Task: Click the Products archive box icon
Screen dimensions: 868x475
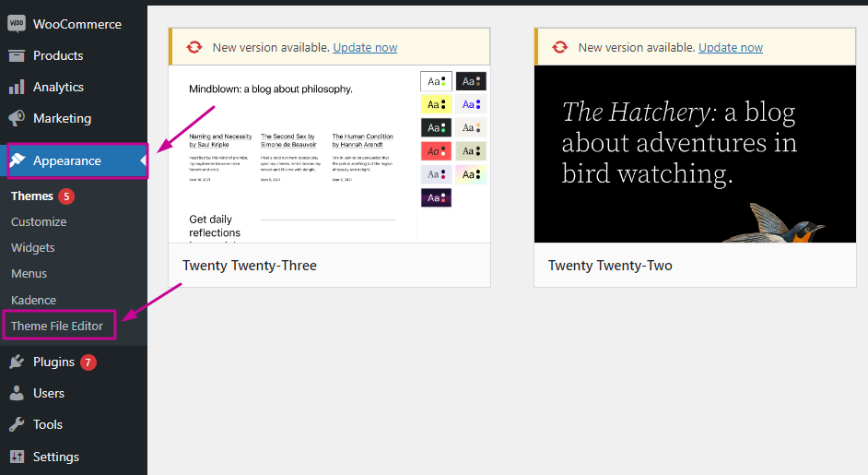Action: (17, 55)
